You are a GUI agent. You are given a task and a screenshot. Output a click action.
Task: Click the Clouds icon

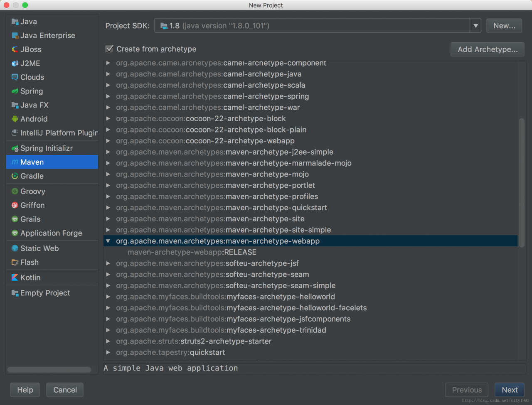15,77
